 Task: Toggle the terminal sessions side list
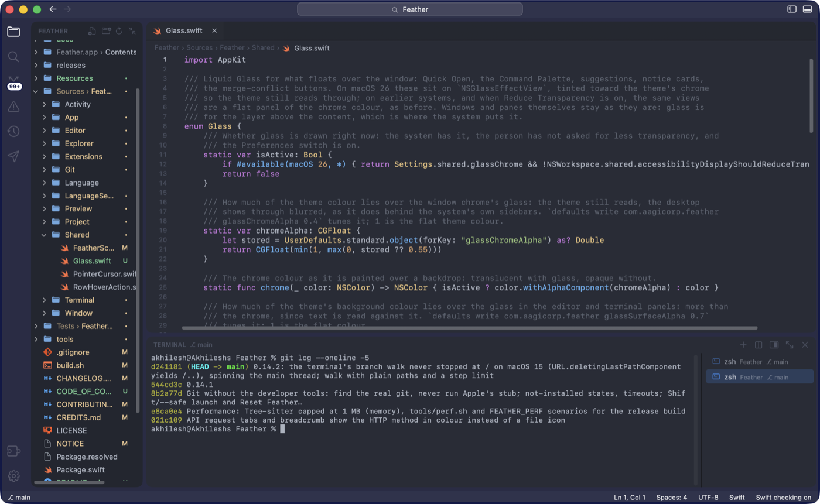click(774, 345)
